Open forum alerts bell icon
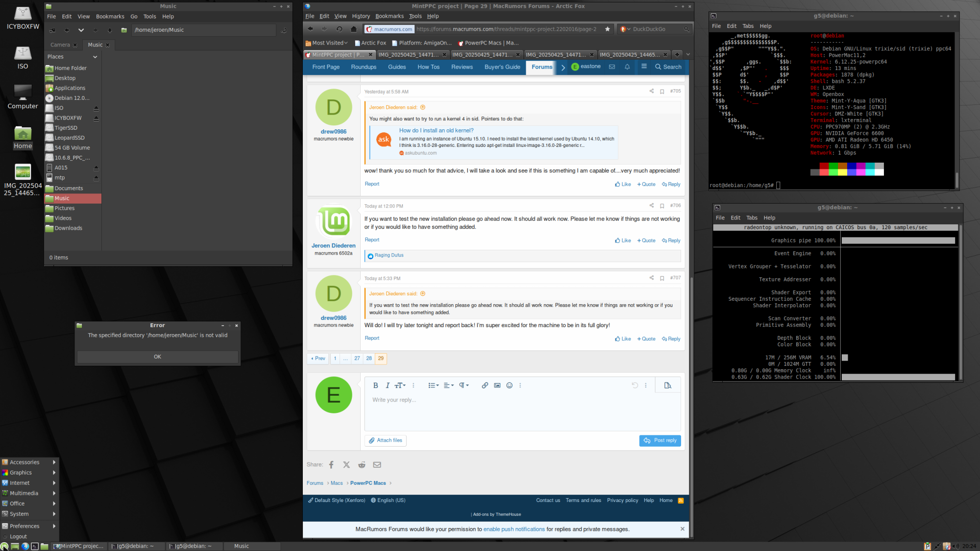980x551 pixels. pyautogui.click(x=627, y=67)
